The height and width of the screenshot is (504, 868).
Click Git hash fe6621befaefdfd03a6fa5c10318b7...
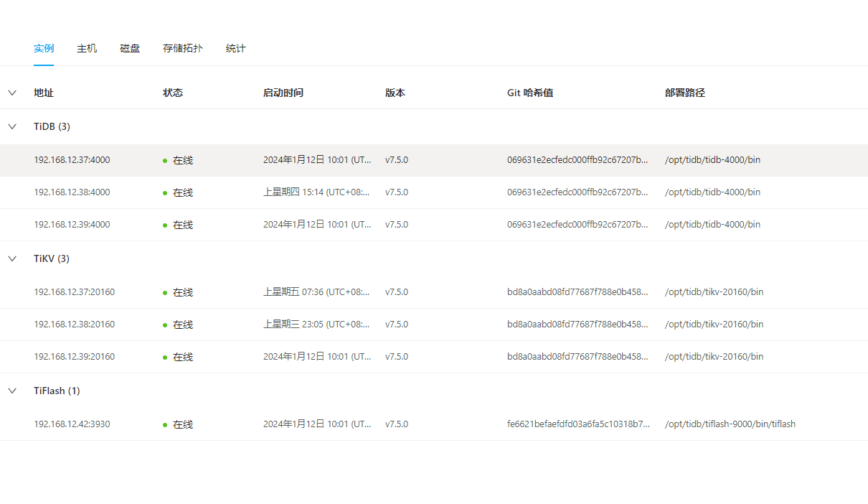[578, 424]
